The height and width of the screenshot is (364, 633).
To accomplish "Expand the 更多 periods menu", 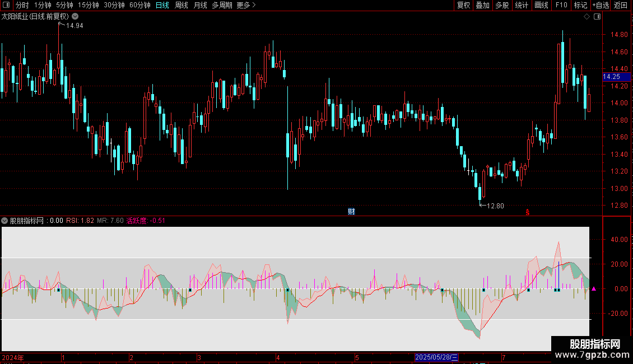I will pyautogui.click(x=246, y=5).
